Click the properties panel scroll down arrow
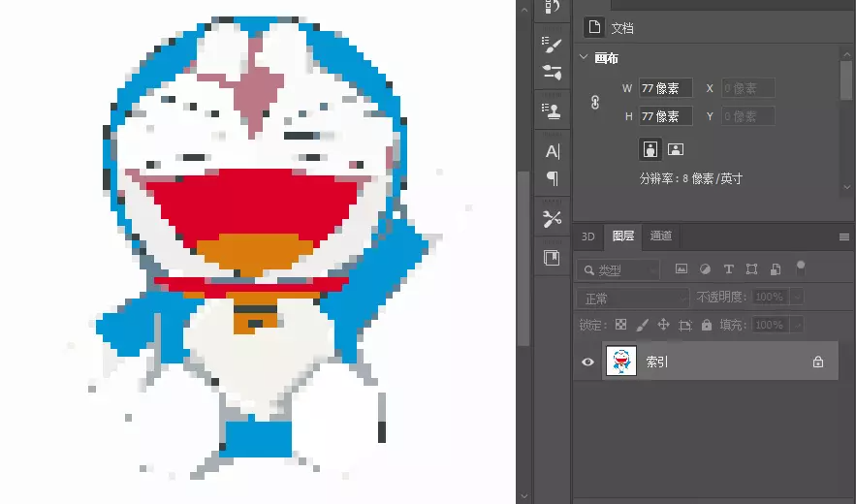Screen dimensions: 856x504 (x=846, y=187)
